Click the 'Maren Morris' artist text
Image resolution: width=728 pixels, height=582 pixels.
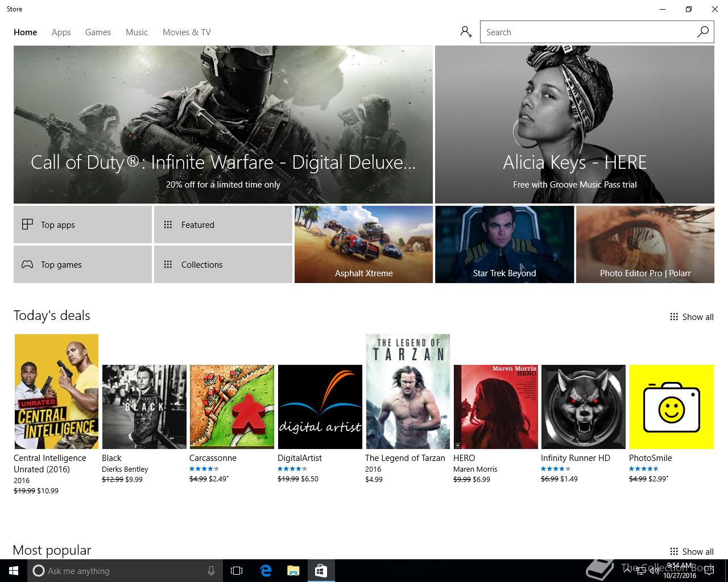475,469
